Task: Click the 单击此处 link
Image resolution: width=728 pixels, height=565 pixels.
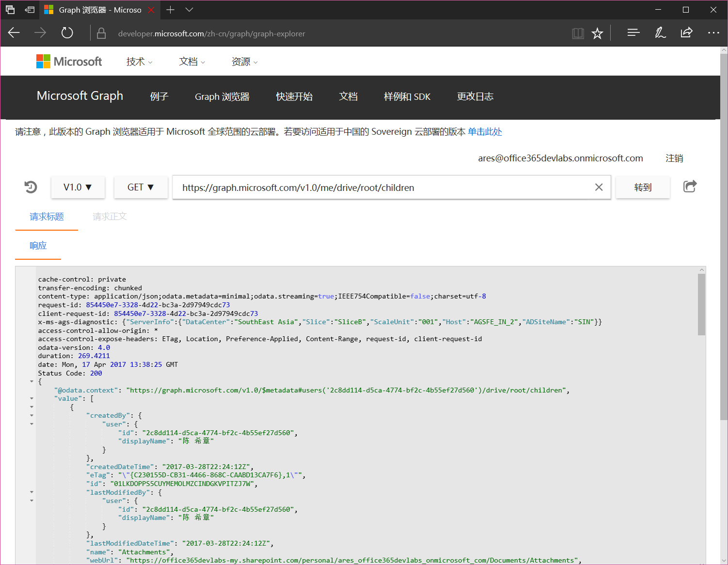Action: [485, 132]
